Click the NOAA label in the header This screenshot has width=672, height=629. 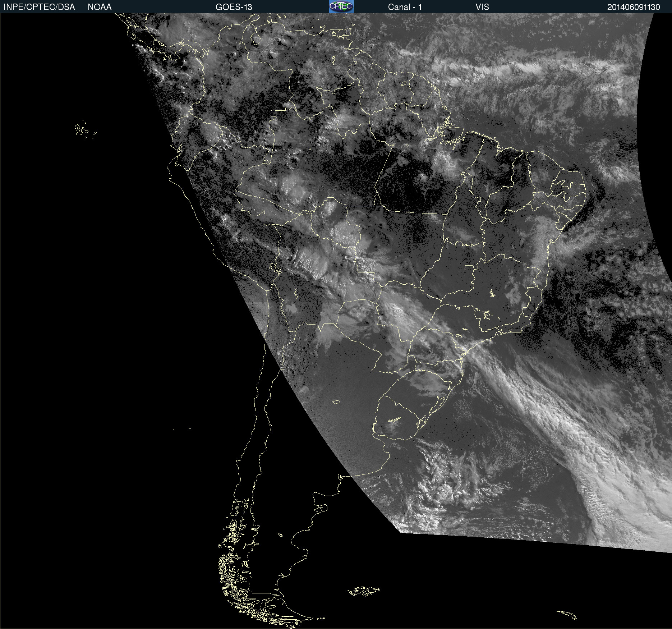(x=100, y=7)
